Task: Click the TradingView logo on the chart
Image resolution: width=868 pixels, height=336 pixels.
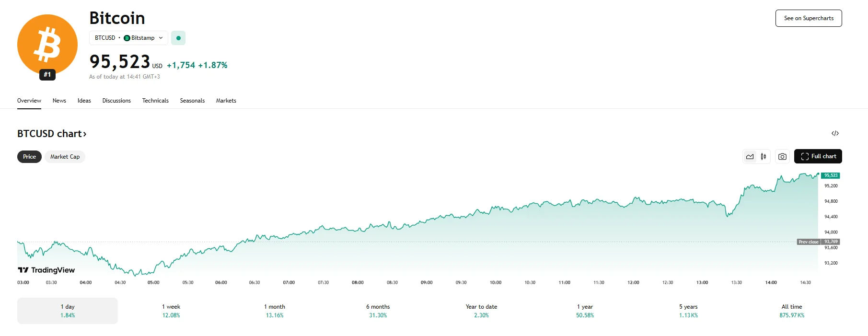Action: click(46, 270)
